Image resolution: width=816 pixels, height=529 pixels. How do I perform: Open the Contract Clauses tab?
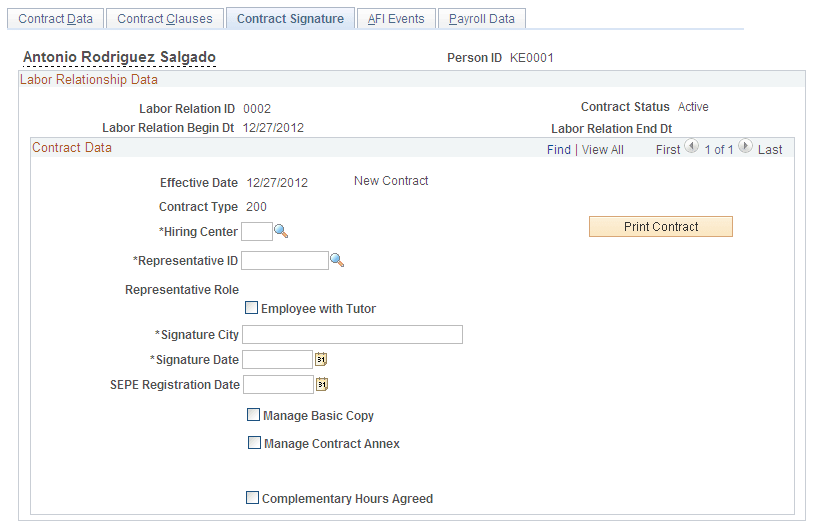(165, 19)
